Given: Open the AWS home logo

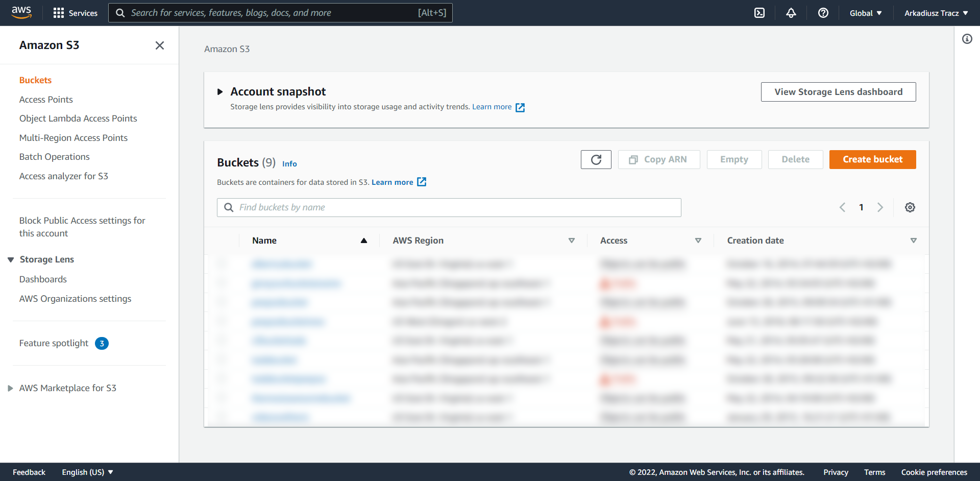Looking at the screenshot, I should pyautogui.click(x=21, y=12).
